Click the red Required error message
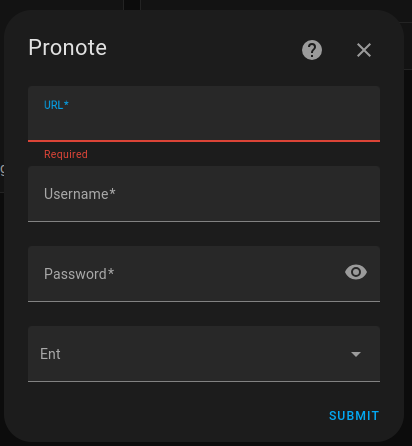Viewport: 412px width, 446px height. 66,154
